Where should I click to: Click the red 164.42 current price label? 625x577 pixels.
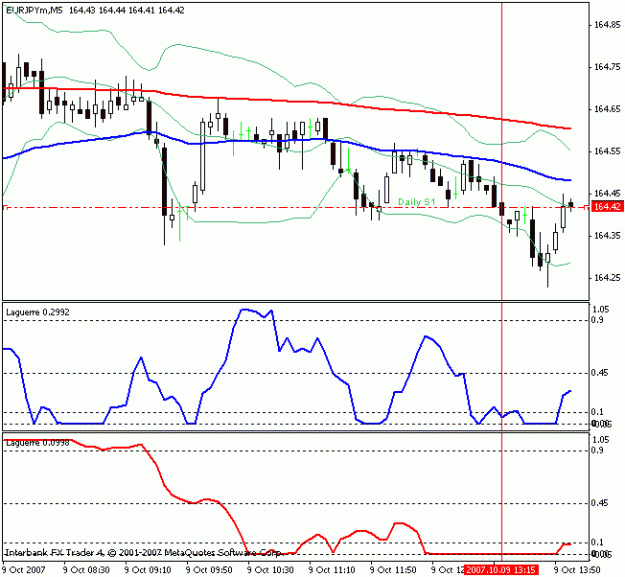coord(606,207)
